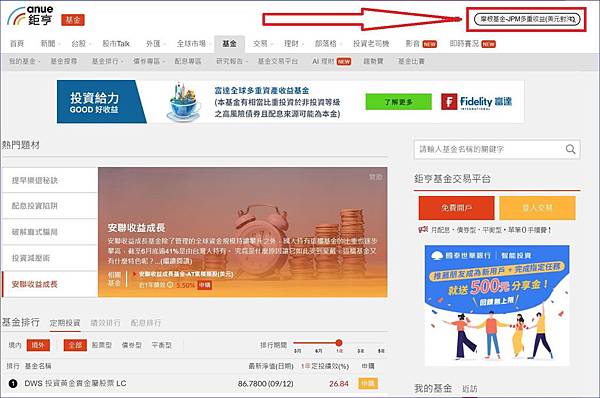This screenshot has height=398, width=600.
Task: Click the Anue 鉅亨 logo
Action: click(x=30, y=16)
